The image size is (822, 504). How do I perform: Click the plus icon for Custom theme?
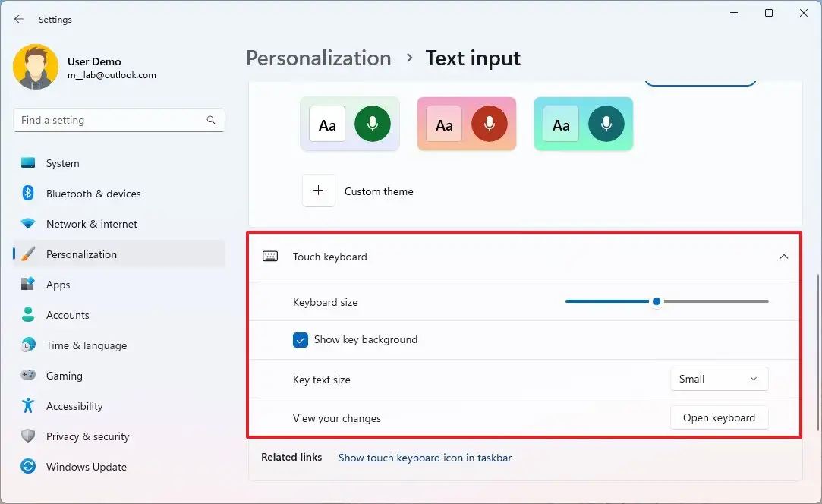pyautogui.click(x=319, y=191)
